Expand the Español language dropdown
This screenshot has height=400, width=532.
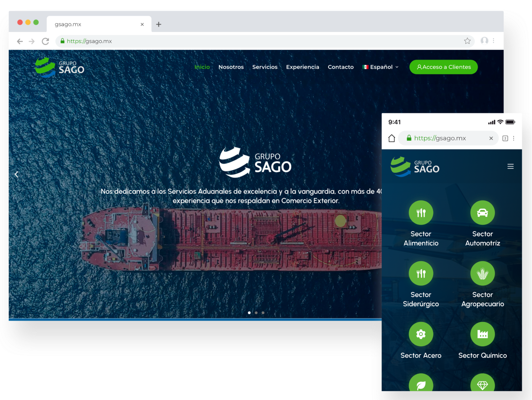[x=381, y=67]
